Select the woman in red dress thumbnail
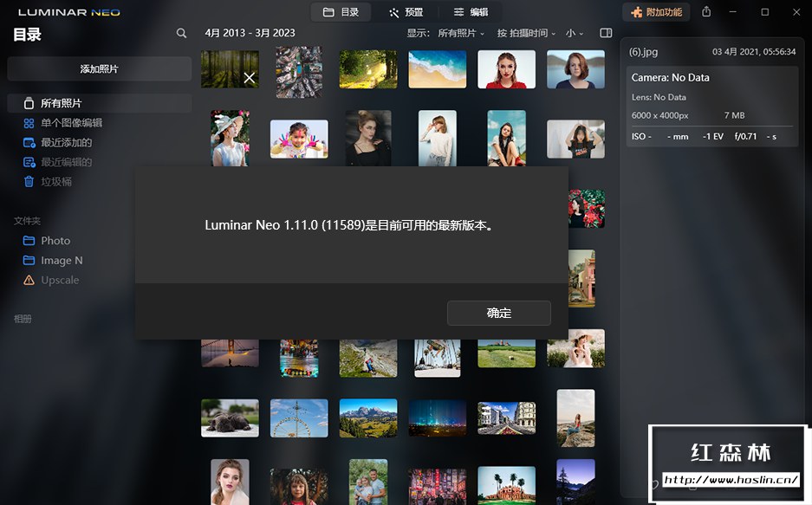 [506, 69]
